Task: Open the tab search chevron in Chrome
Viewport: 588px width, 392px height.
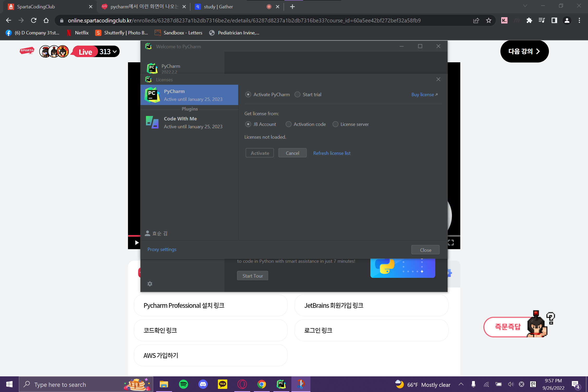Action: pyautogui.click(x=525, y=6)
